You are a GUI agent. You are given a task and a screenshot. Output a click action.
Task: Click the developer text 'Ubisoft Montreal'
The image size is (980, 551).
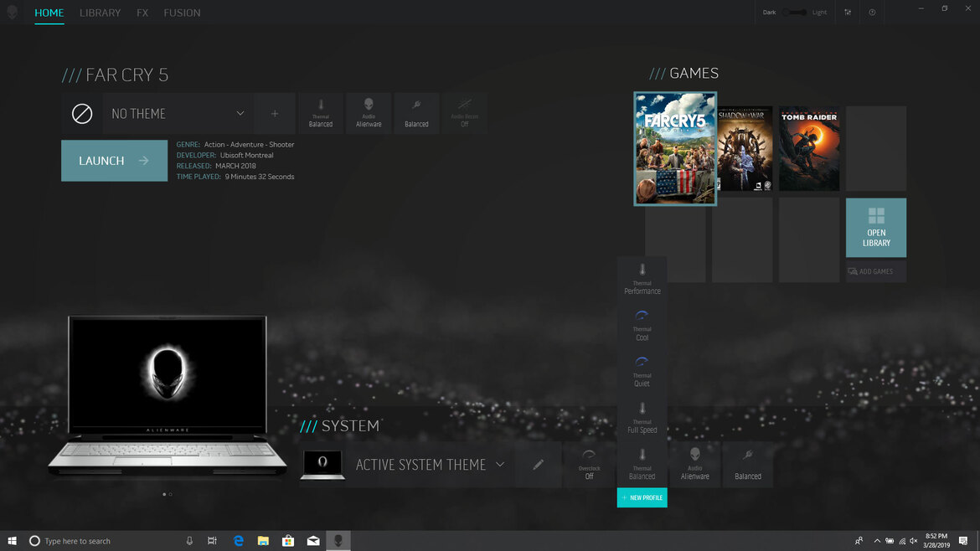pos(246,155)
